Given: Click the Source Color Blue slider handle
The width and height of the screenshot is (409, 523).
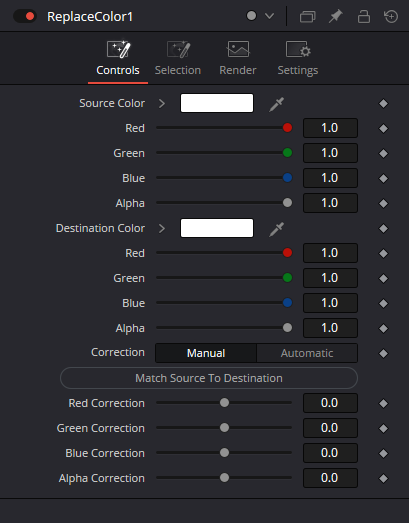Looking at the screenshot, I should click(x=287, y=178).
